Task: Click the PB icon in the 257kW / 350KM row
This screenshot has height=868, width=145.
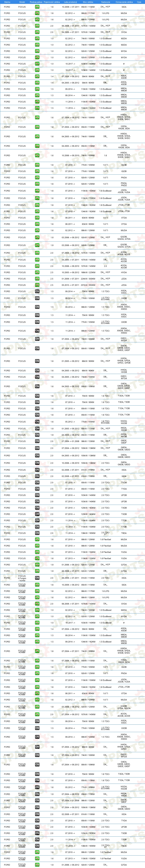Action: click(x=37, y=285)
